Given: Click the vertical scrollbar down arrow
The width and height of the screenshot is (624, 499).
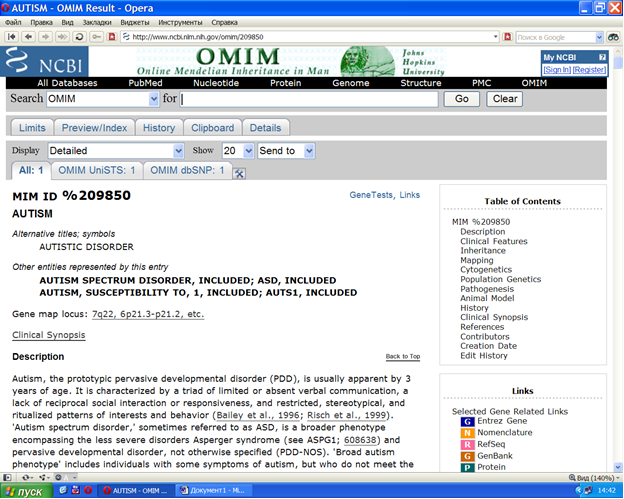Looking at the screenshot, I should 618,467.
